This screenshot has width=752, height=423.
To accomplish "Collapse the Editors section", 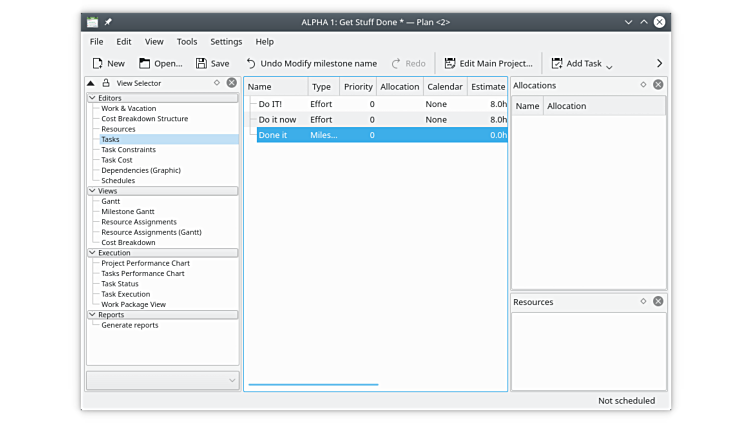I will click(x=93, y=98).
